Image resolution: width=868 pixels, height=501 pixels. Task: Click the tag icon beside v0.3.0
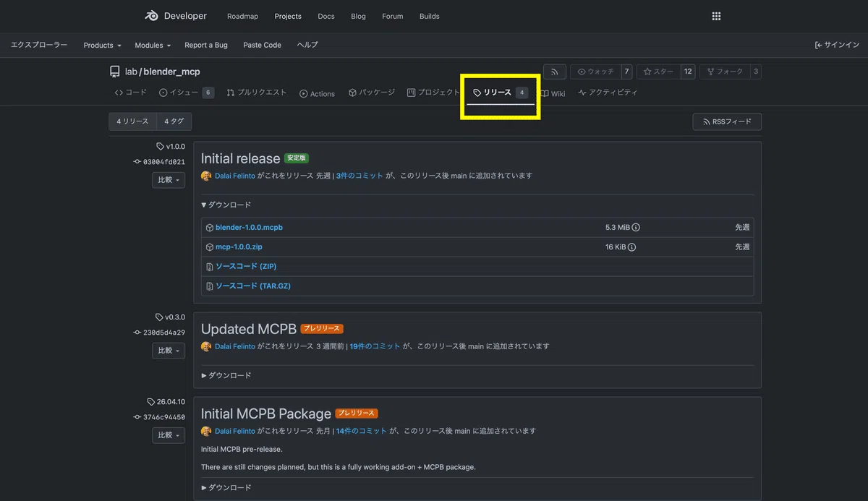(159, 317)
